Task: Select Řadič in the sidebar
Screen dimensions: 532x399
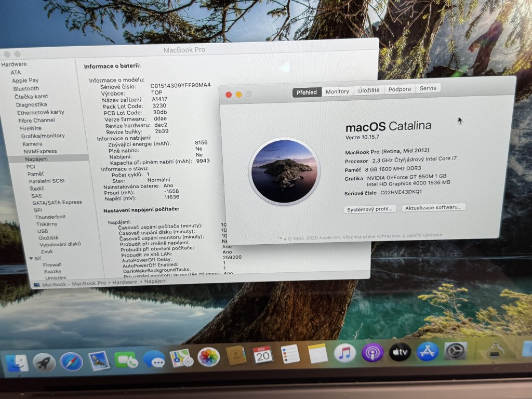Action: click(x=37, y=188)
